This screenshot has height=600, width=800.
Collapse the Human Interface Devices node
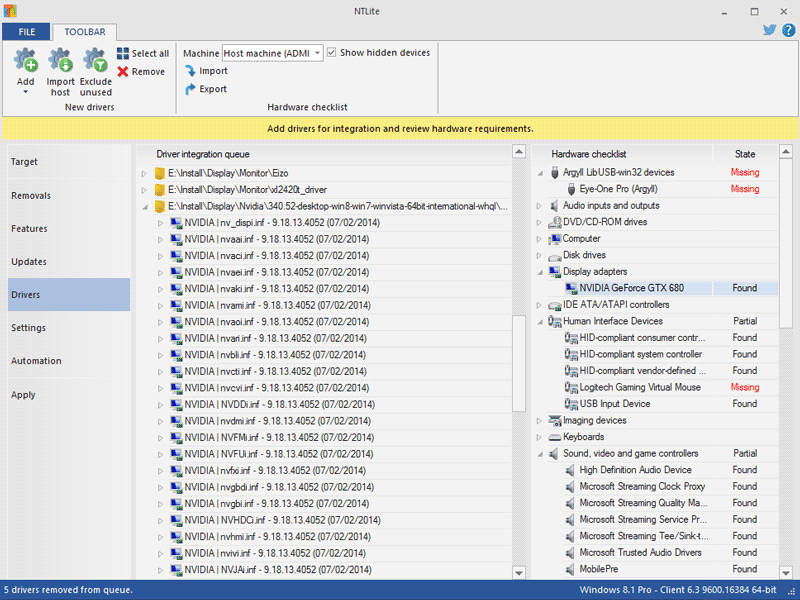pyautogui.click(x=540, y=322)
